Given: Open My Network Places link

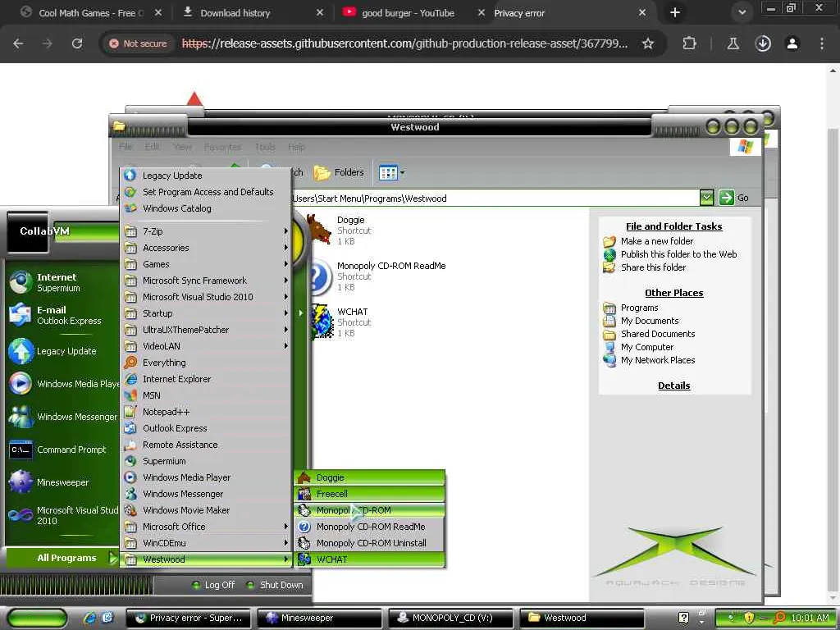Looking at the screenshot, I should pyautogui.click(x=658, y=360).
